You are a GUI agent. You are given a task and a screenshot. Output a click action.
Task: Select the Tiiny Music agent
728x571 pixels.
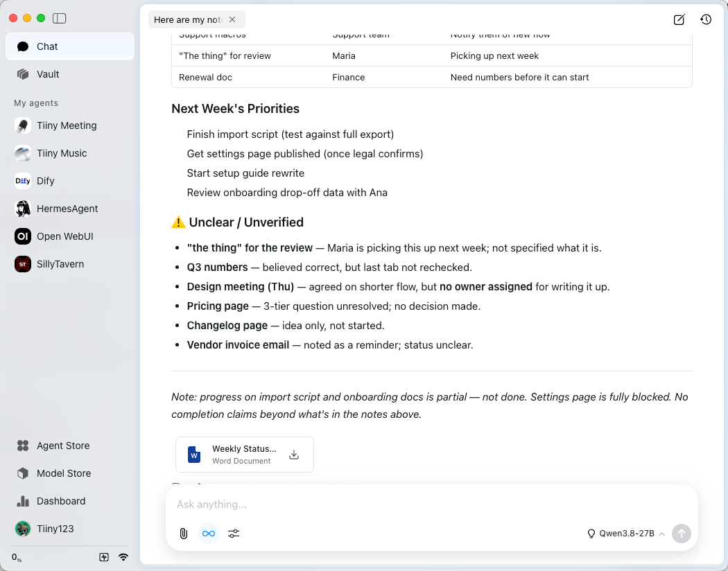click(70, 153)
